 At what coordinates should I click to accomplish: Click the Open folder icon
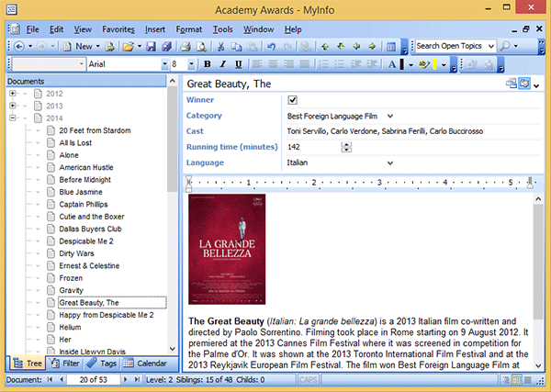click(129, 47)
